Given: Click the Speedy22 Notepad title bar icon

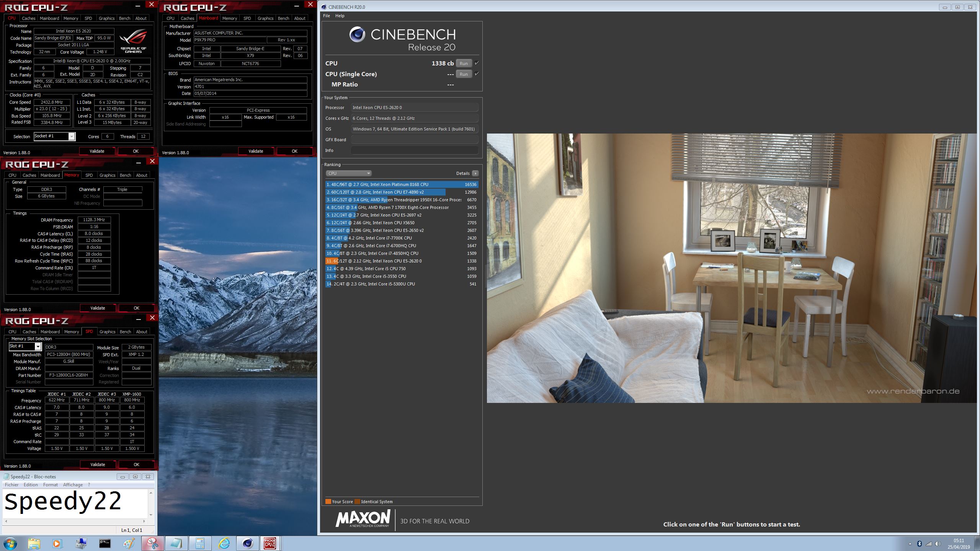Looking at the screenshot, I should 6,476.
